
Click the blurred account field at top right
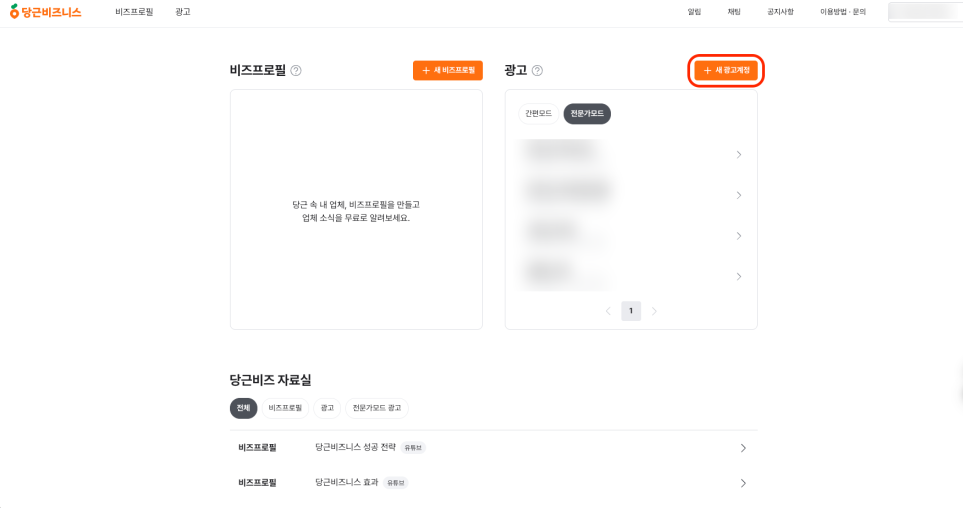pyautogui.click(x=926, y=12)
